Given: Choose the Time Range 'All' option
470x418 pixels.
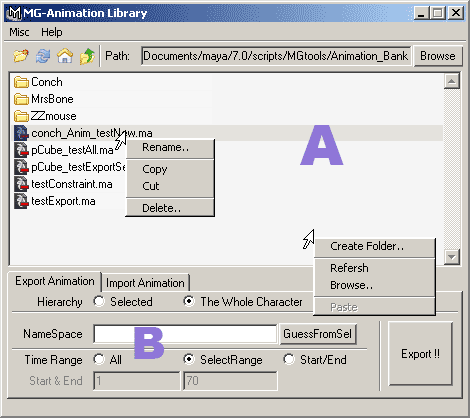Looking at the screenshot, I should point(99,359).
